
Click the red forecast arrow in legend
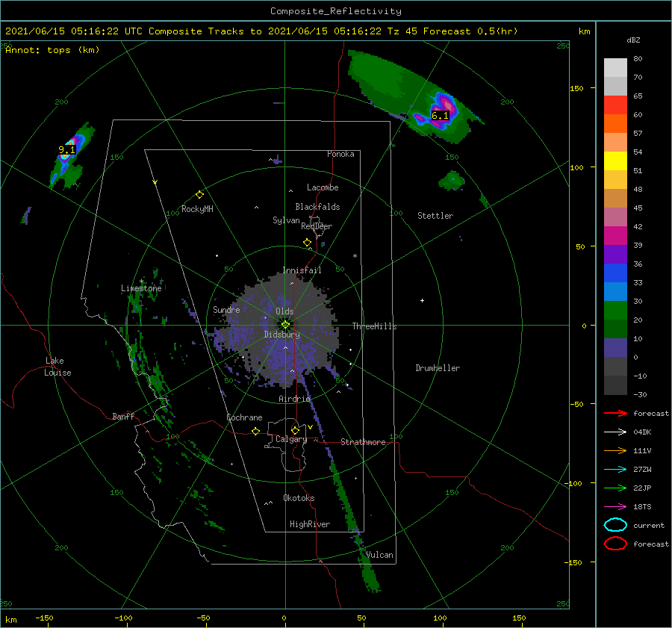click(x=615, y=413)
